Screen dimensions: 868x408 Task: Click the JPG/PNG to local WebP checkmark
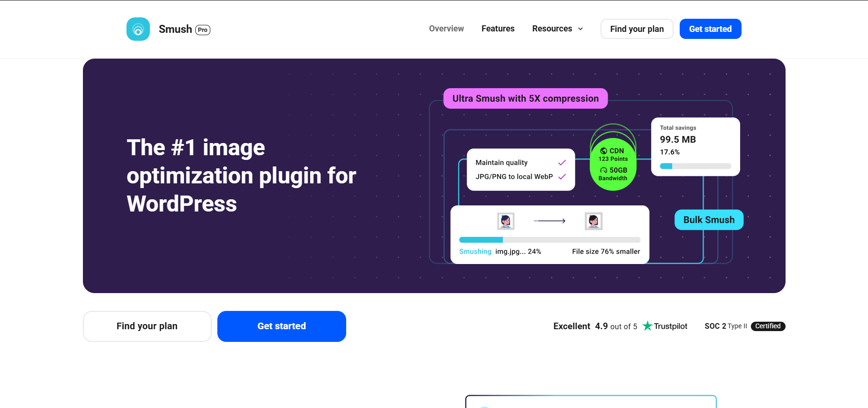pos(562,177)
